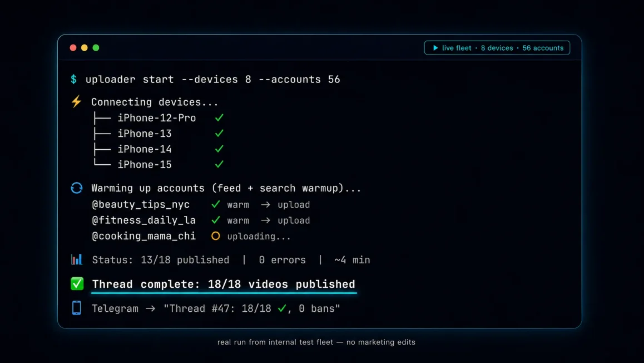The image size is (644, 363).
Task: Click the Telegram message 'Thread #47' text
Action: (x=252, y=308)
